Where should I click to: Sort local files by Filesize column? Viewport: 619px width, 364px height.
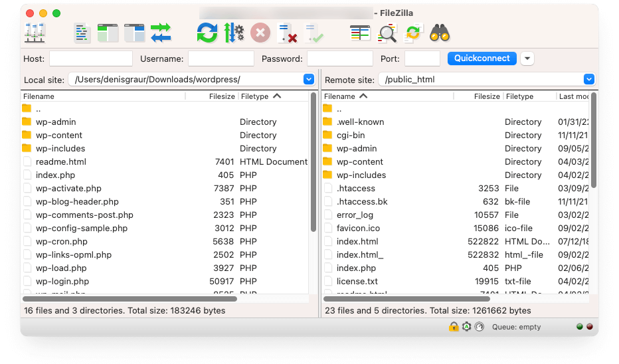pyautogui.click(x=222, y=96)
